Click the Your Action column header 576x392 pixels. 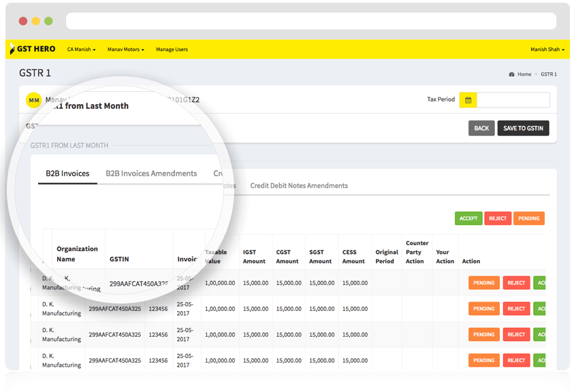point(445,257)
